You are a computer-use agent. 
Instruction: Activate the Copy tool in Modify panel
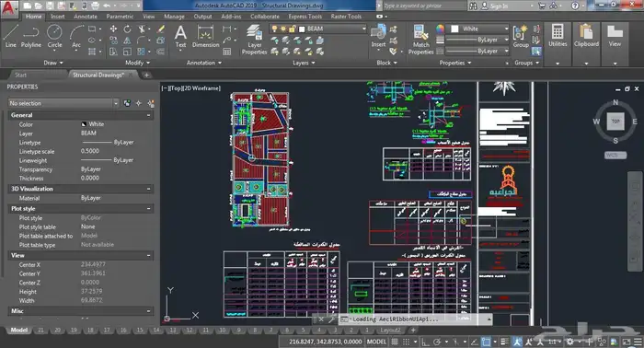113,41
